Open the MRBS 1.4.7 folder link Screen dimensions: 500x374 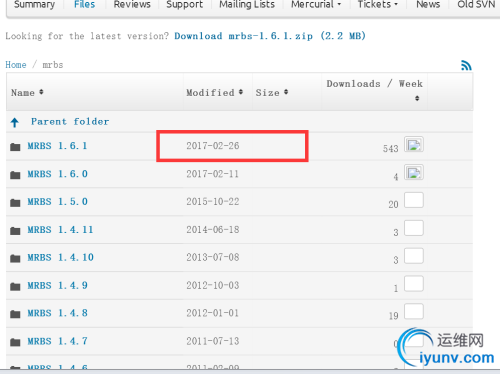tap(57, 341)
